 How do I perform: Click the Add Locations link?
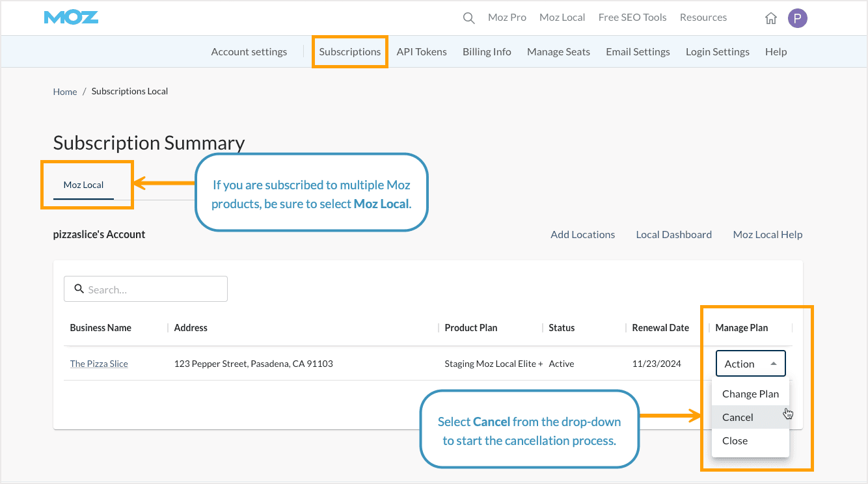[x=582, y=234]
